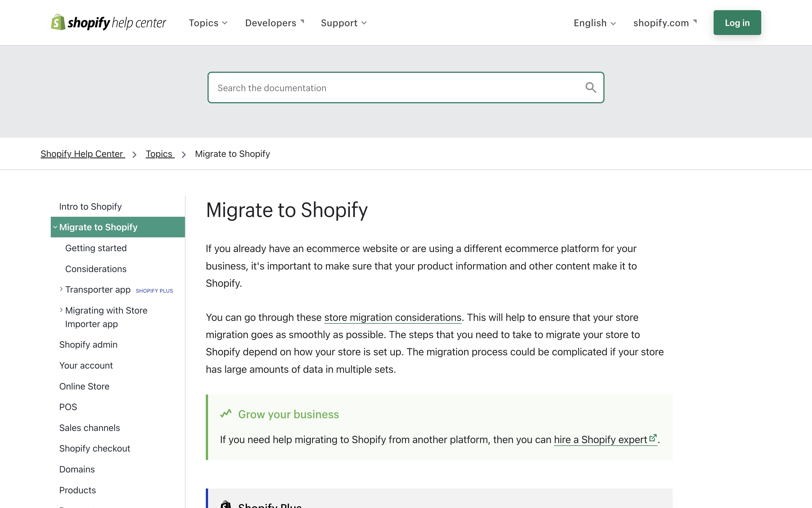Click the Grow your business chart icon
This screenshot has height=508, width=812.
pos(226,413)
